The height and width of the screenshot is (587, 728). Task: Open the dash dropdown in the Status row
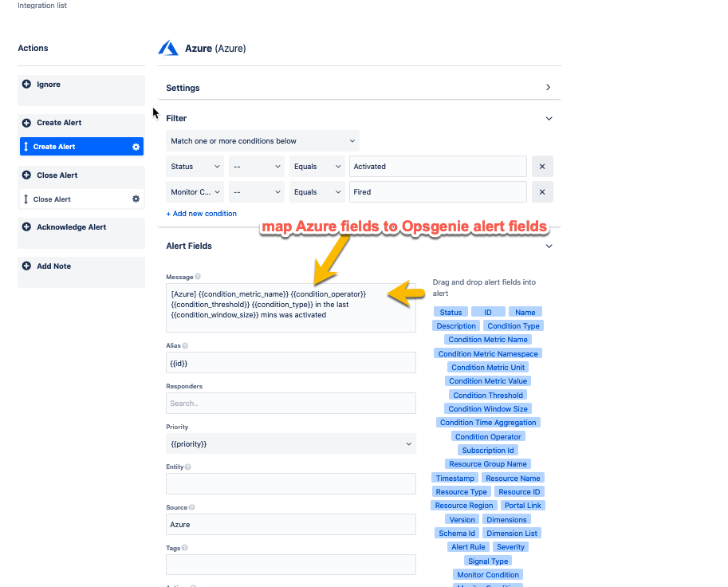point(257,166)
